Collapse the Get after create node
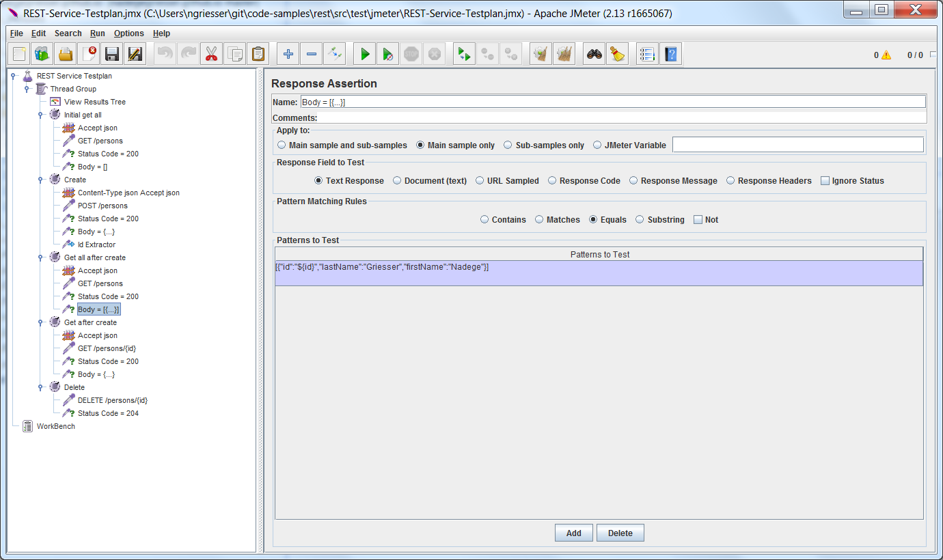The height and width of the screenshot is (560, 943). click(x=40, y=322)
